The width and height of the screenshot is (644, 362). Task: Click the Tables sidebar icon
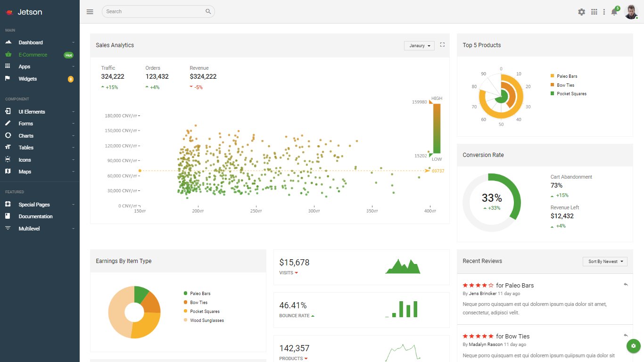pyautogui.click(x=8, y=148)
